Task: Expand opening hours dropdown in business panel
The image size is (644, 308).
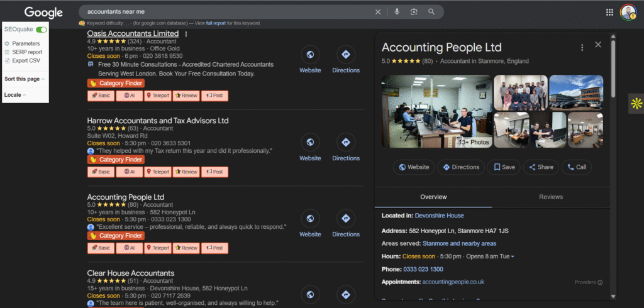Action: click(x=513, y=256)
